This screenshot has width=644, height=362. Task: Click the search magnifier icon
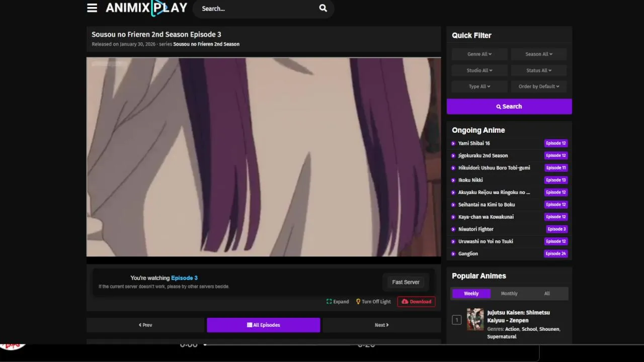point(323,8)
